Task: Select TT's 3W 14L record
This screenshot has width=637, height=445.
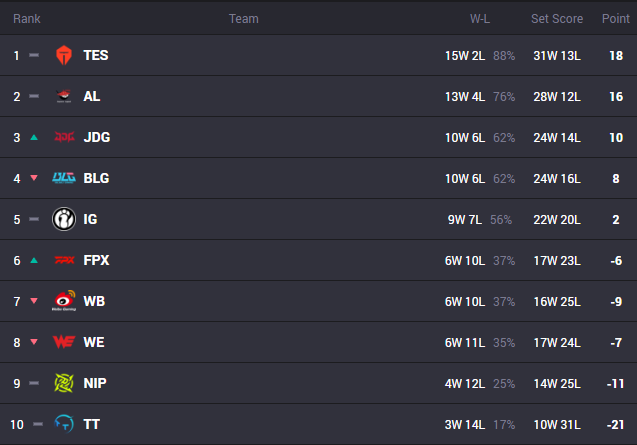Action: pyautogui.click(x=465, y=425)
